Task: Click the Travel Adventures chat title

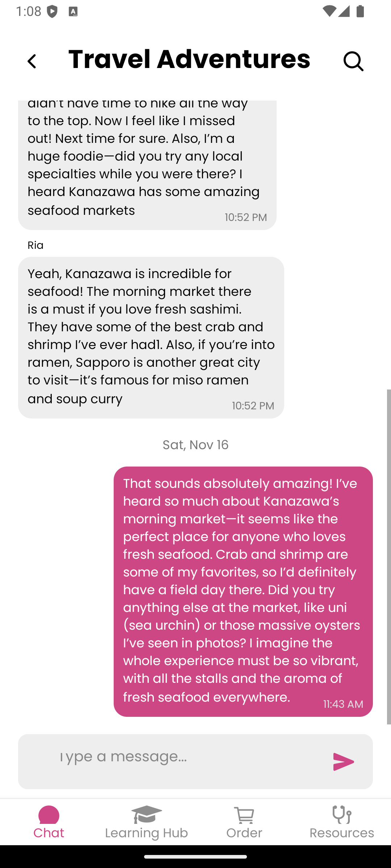Action: pyautogui.click(x=189, y=59)
